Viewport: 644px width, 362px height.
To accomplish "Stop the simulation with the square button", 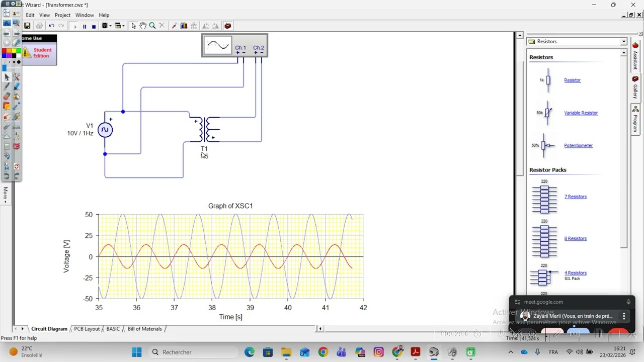I will click(x=94, y=26).
